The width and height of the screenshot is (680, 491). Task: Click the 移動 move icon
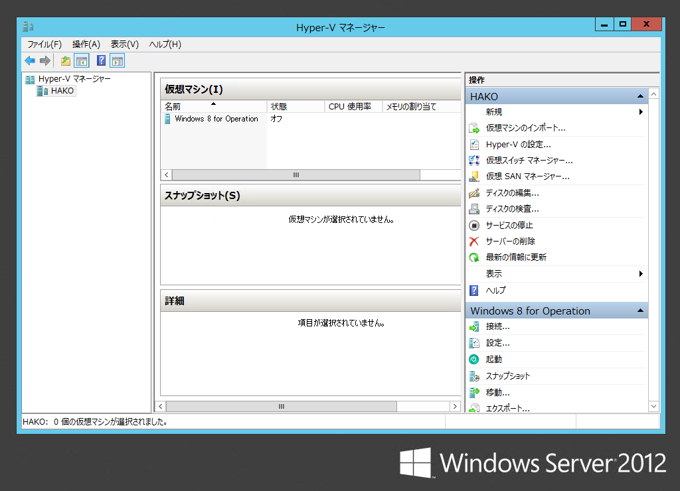(474, 393)
